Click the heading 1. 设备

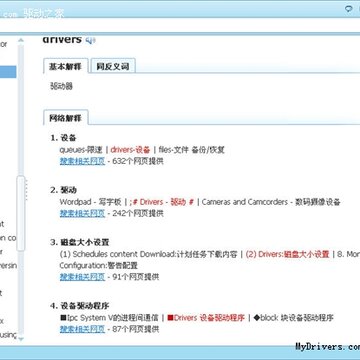click(x=63, y=138)
